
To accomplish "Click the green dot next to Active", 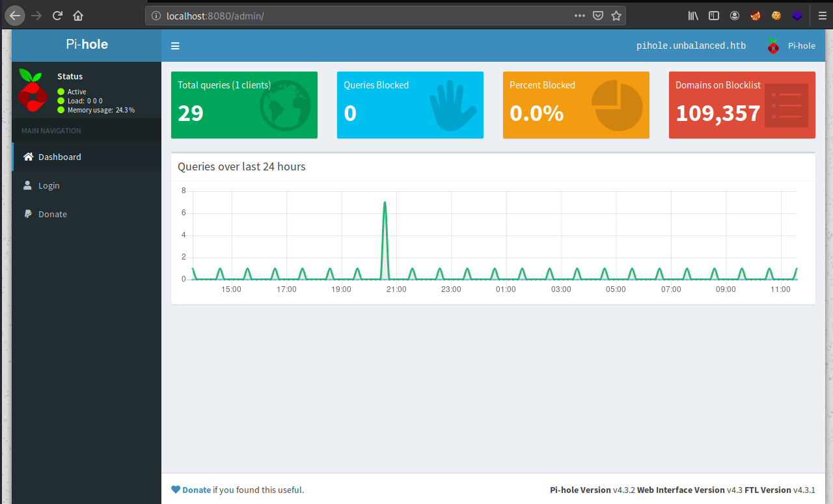I will pyautogui.click(x=61, y=92).
